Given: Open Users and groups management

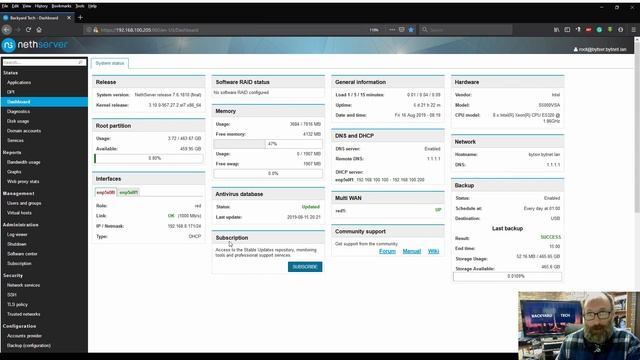Looking at the screenshot, I should click(x=24, y=203).
